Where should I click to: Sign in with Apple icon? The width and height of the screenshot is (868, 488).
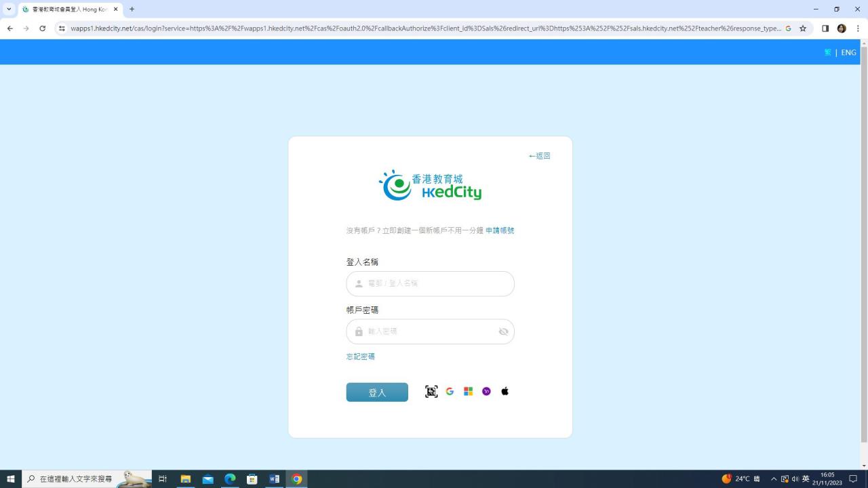tap(505, 391)
